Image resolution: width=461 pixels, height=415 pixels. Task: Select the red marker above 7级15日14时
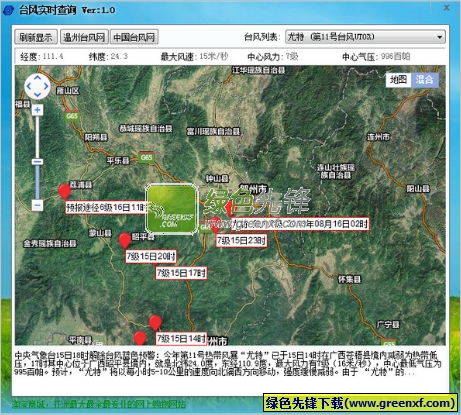155,323
